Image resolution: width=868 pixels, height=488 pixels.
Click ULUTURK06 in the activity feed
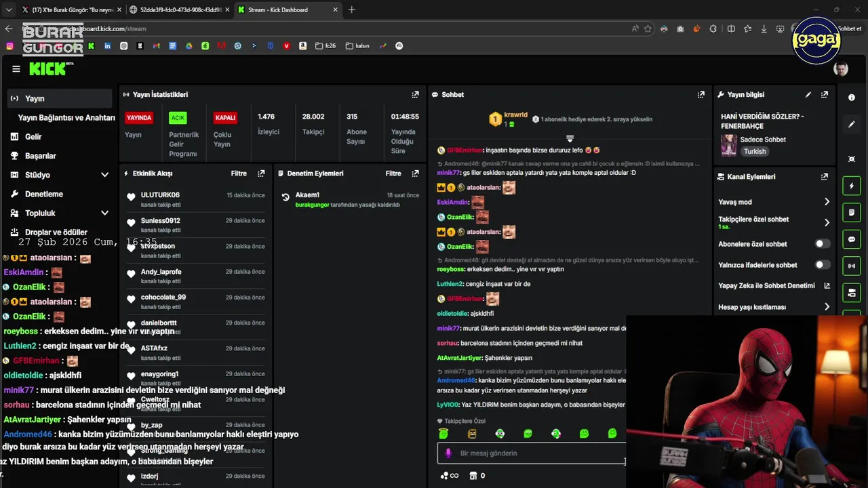coord(160,195)
